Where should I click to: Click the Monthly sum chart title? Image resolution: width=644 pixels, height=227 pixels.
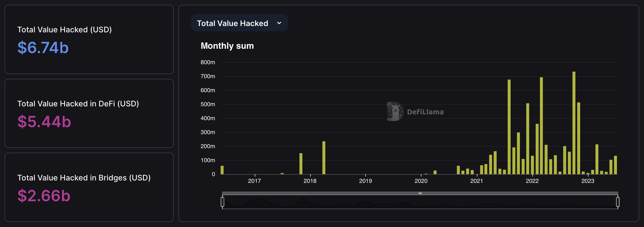pyautogui.click(x=227, y=46)
